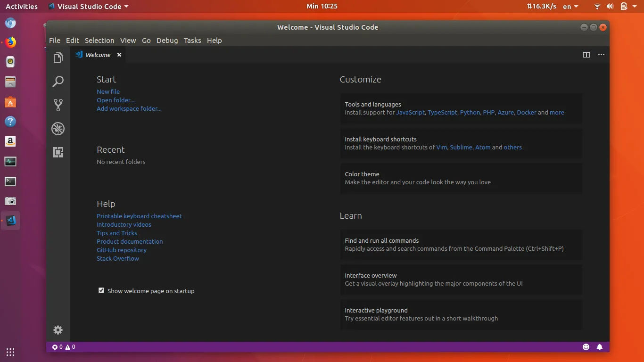
Task: Open the Search view in activity bar
Action: (58, 82)
